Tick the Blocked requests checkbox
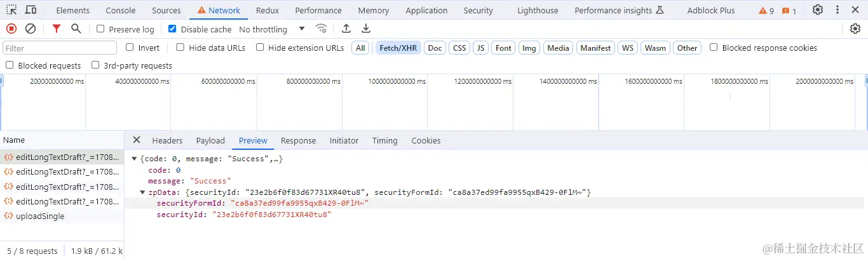The height and width of the screenshot is (259, 868). click(x=10, y=65)
